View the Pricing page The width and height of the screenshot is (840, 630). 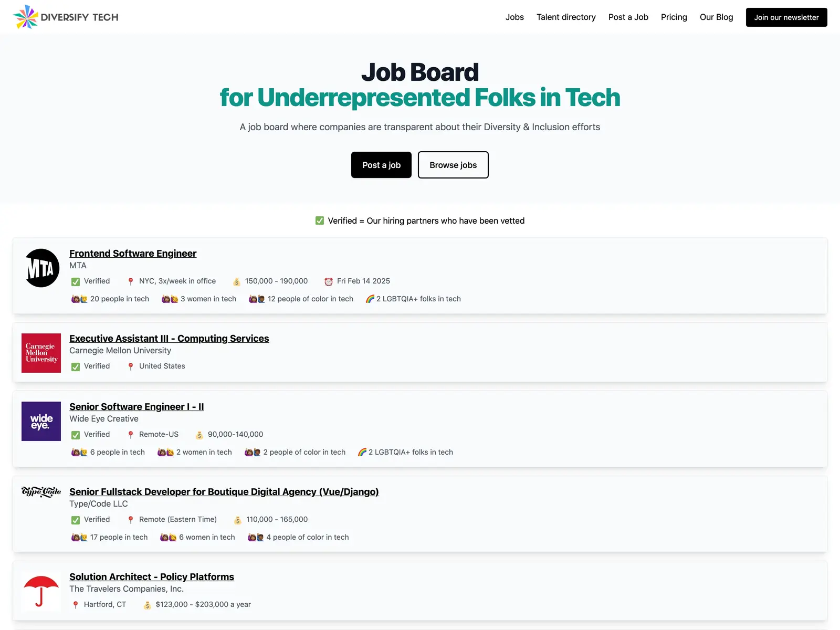(x=674, y=17)
